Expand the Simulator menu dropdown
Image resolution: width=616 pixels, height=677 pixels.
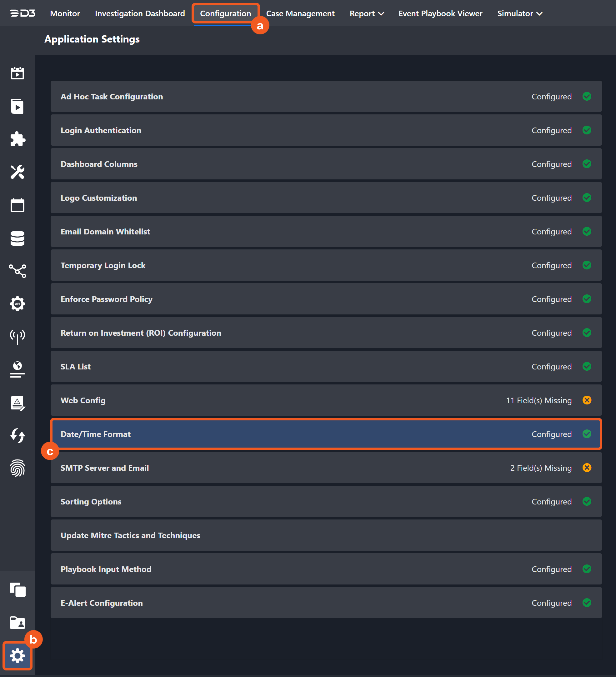(519, 13)
